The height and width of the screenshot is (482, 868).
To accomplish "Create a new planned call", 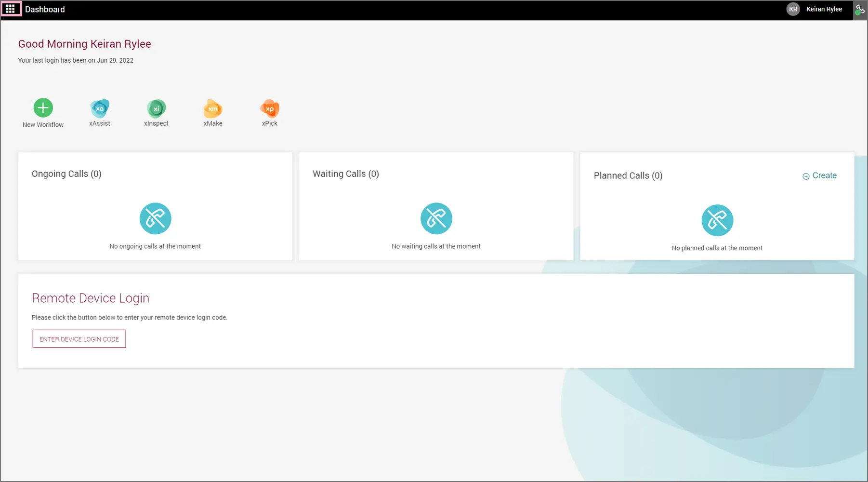I will coord(819,175).
